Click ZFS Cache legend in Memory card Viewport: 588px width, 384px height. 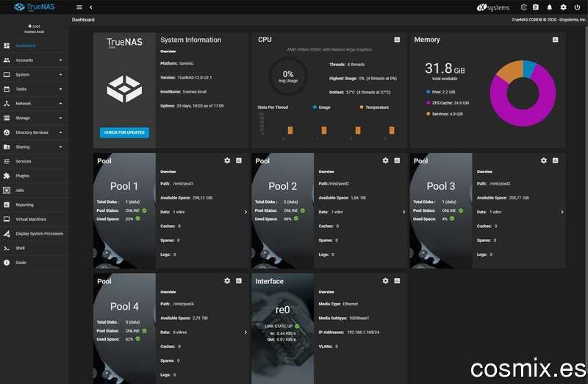[448, 103]
